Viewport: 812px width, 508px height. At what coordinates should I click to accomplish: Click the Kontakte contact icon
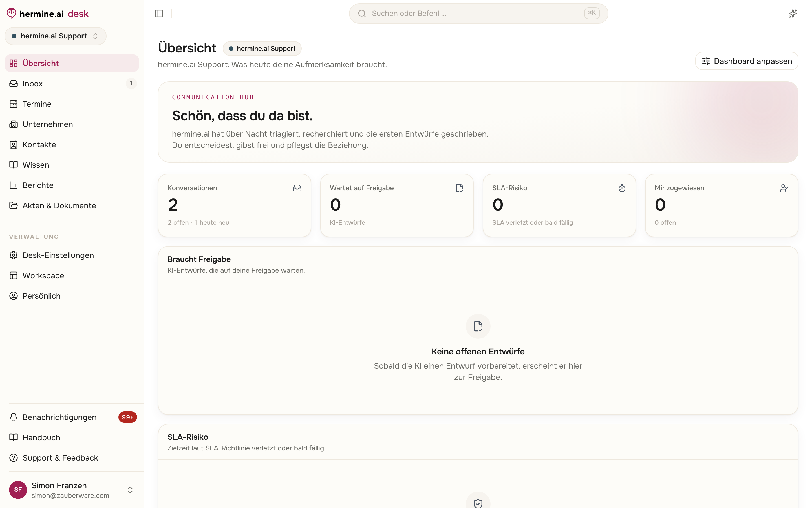[x=14, y=144]
